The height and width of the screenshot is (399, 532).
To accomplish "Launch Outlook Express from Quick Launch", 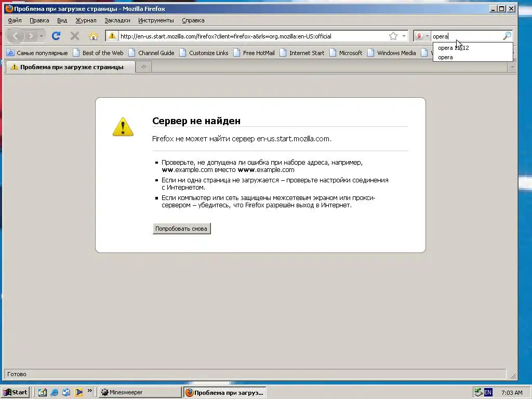I will click(x=66, y=392).
